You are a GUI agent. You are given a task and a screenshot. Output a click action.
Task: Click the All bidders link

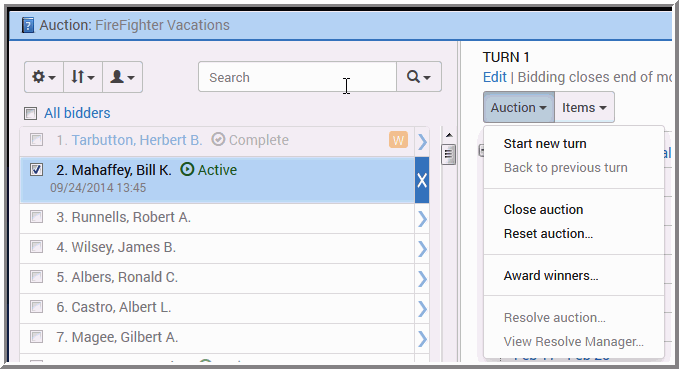[x=77, y=113]
